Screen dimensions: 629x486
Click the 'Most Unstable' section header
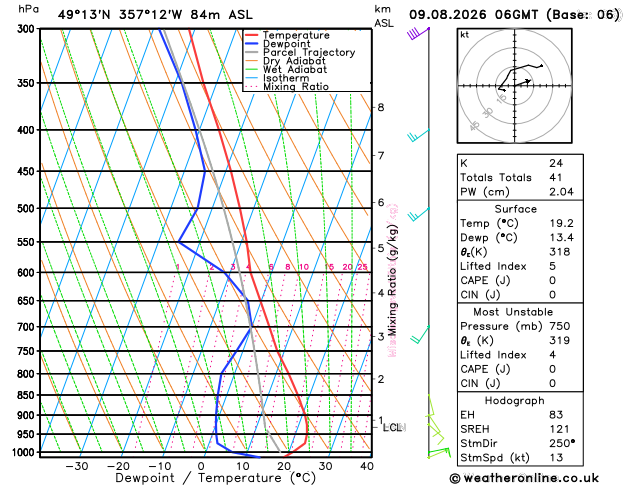[513, 312]
